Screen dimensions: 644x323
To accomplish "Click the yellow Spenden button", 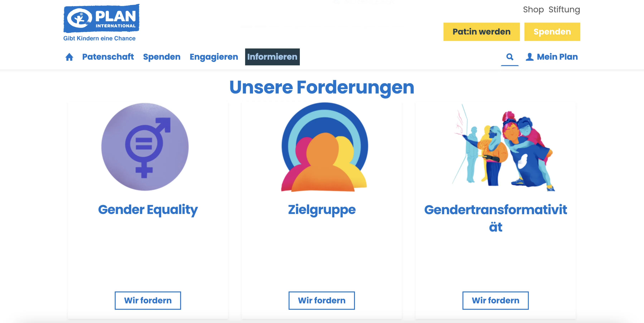I will (552, 32).
